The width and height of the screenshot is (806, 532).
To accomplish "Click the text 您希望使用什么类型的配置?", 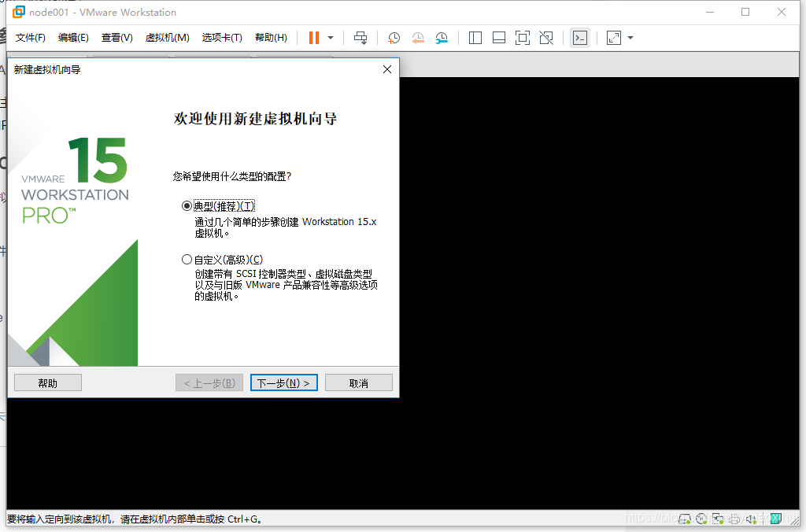I will (x=232, y=176).
